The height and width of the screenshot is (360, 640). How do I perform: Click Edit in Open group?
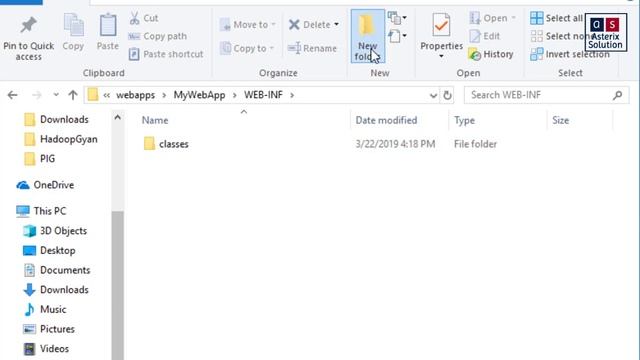click(x=485, y=36)
